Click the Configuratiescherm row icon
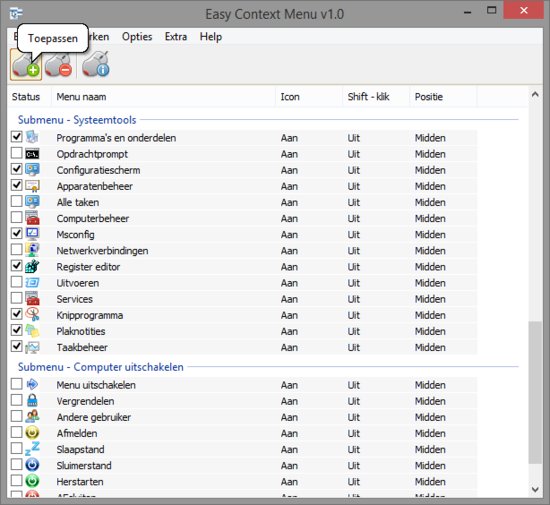Screen dimensions: 550x505 coord(32,170)
